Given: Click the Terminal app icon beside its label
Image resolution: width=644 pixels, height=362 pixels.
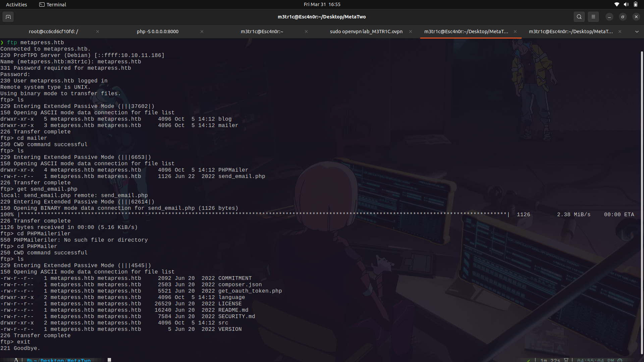Looking at the screenshot, I should point(42,4).
